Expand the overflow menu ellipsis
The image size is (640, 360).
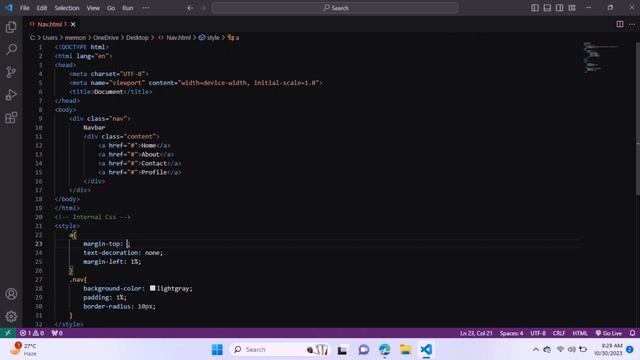click(x=146, y=8)
